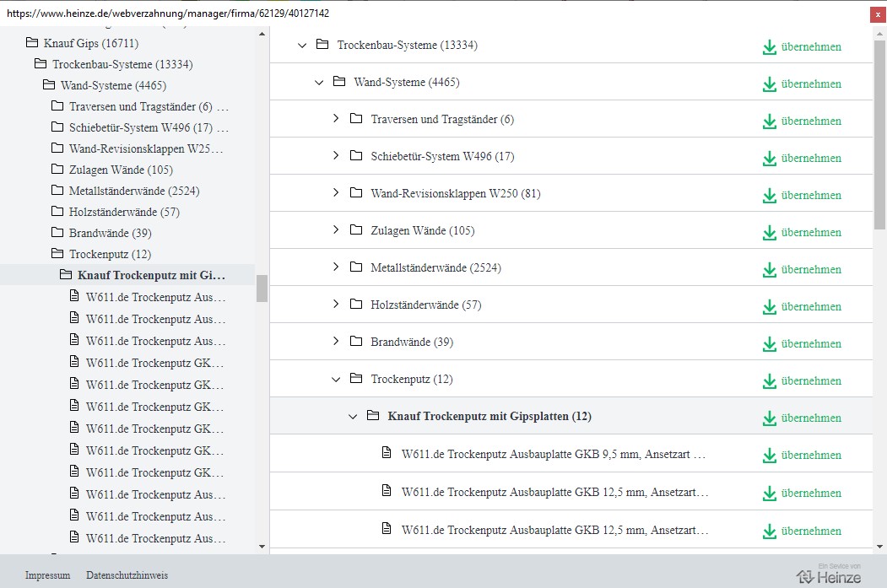Expand Schiebetür-System W496 in right panel

[336, 155]
